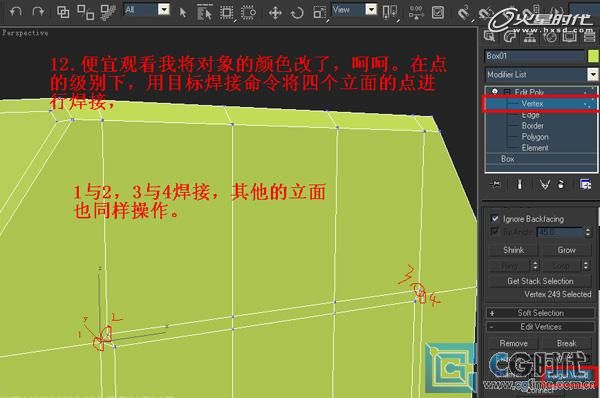Click the Grow selection button
The width and height of the screenshot is (600, 398).
[566, 250]
